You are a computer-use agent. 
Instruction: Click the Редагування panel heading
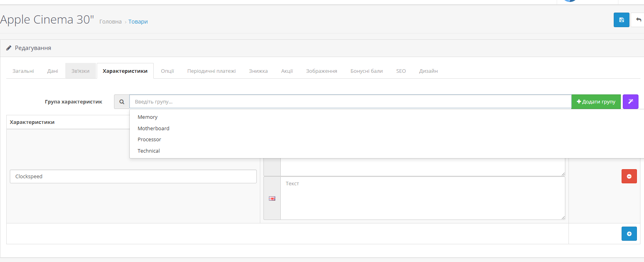[33, 48]
